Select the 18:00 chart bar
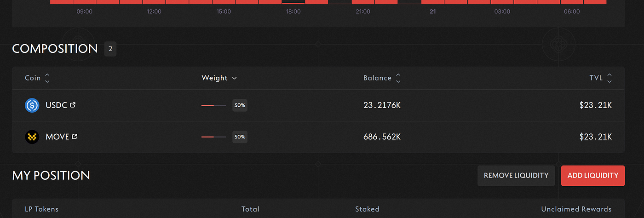The width and height of the screenshot is (644, 218). (293, 3)
